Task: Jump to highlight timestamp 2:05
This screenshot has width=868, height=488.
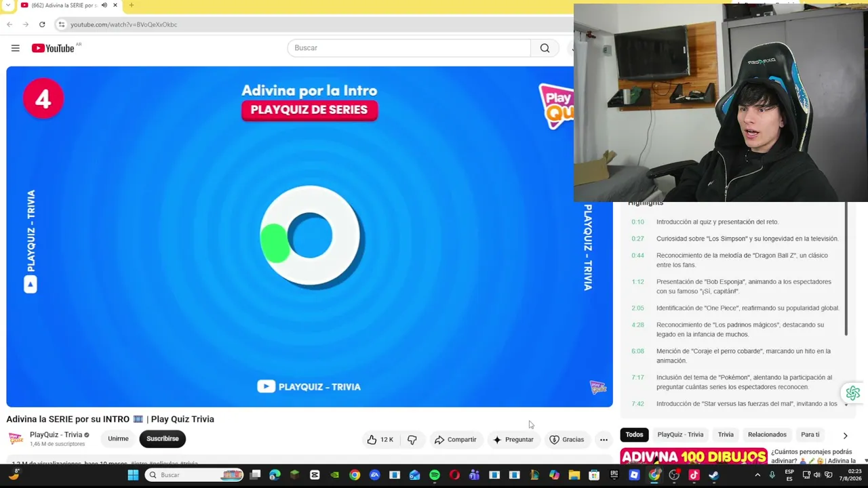Action: [637, 308]
